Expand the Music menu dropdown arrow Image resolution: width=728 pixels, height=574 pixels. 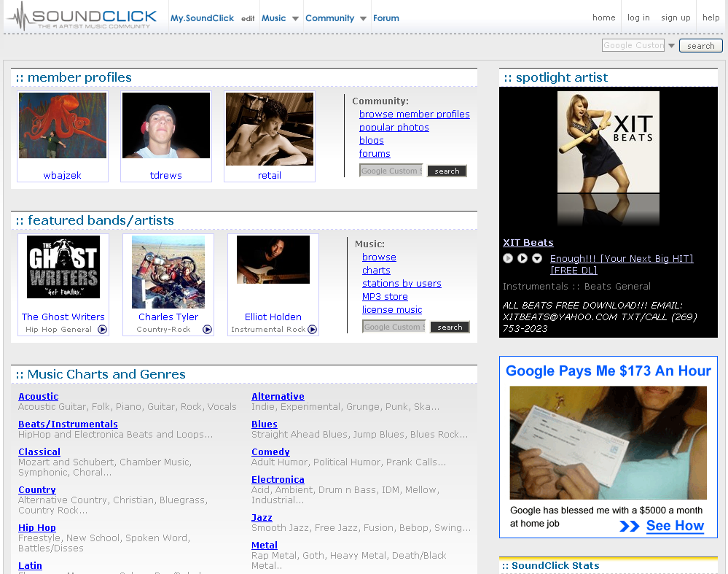point(295,18)
